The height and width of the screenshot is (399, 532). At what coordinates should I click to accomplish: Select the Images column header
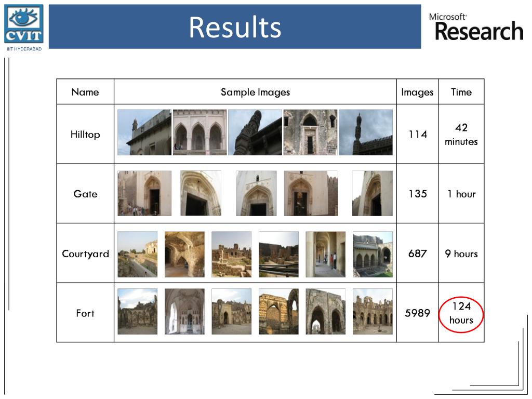click(417, 92)
